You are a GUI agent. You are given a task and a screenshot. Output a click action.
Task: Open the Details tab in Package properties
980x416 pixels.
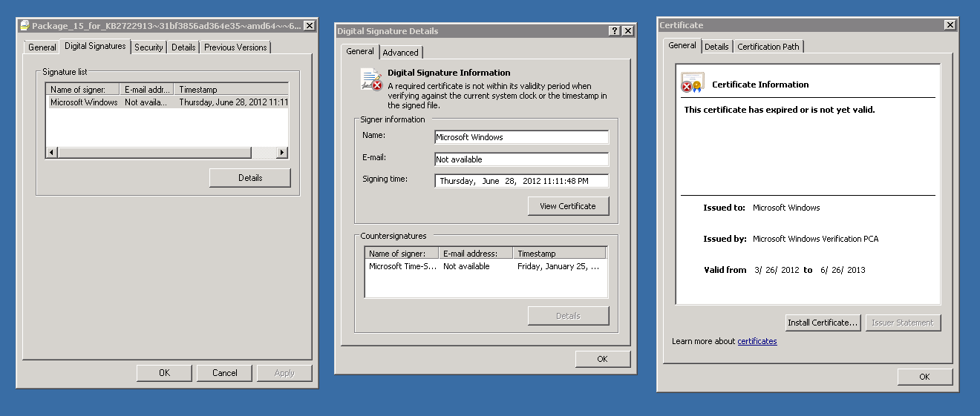[x=183, y=47]
